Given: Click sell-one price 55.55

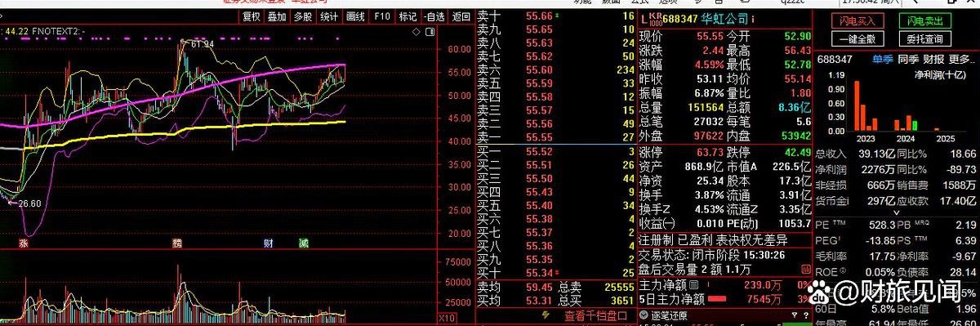Looking at the screenshot, I should 539,137.
